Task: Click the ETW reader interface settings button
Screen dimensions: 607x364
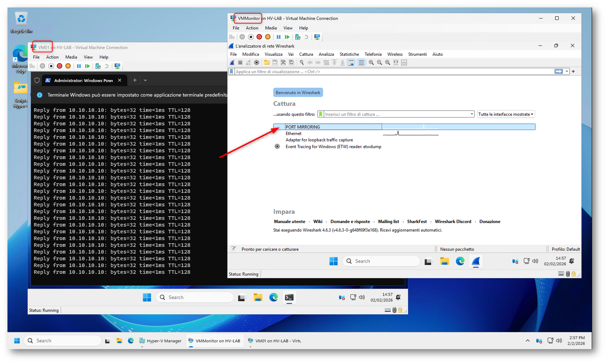Action: [277, 147]
